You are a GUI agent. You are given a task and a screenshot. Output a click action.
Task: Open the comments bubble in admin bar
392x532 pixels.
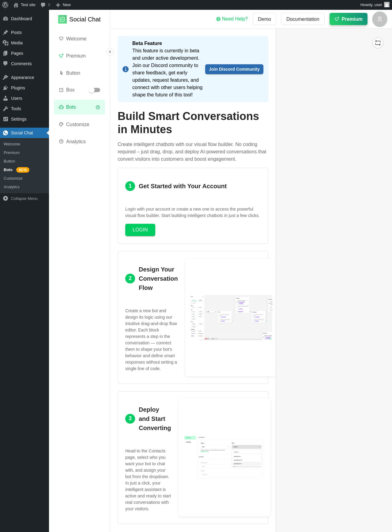click(x=45, y=5)
